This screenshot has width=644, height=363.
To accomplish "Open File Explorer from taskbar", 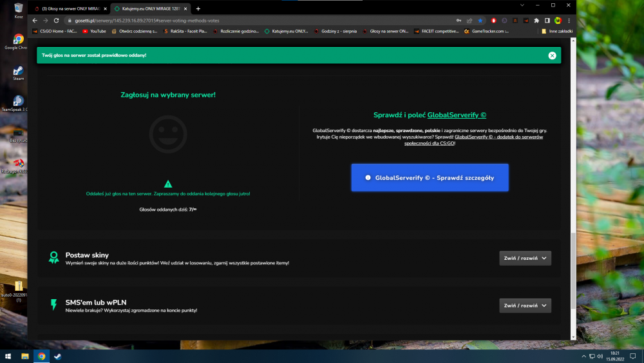I will [x=25, y=357].
